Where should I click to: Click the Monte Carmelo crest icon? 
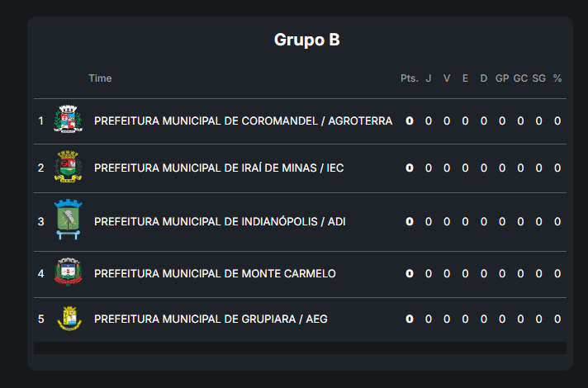click(x=68, y=273)
